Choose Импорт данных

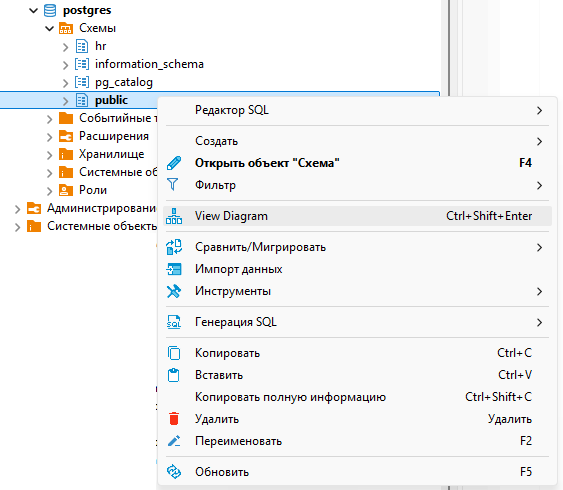click(357, 269)
